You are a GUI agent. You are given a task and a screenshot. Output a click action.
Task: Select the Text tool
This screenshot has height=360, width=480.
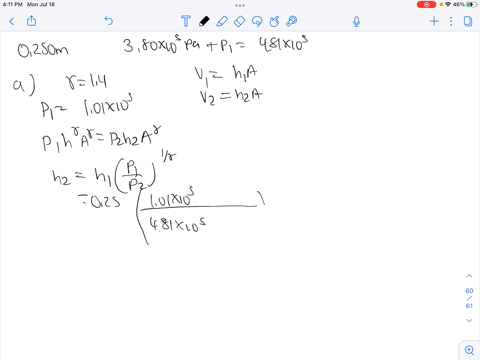point(186,21)
